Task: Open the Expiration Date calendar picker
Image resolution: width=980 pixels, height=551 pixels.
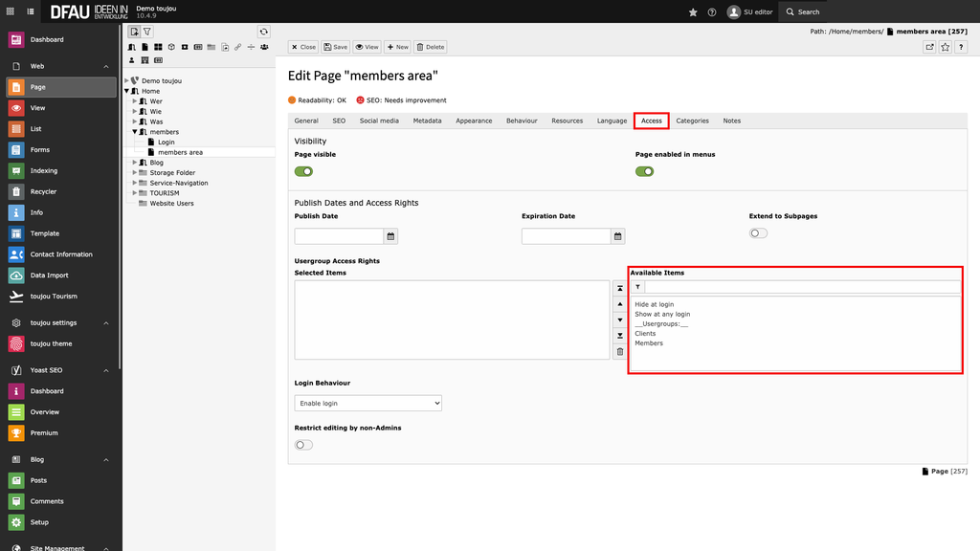Action: click(x=618, y=236)
